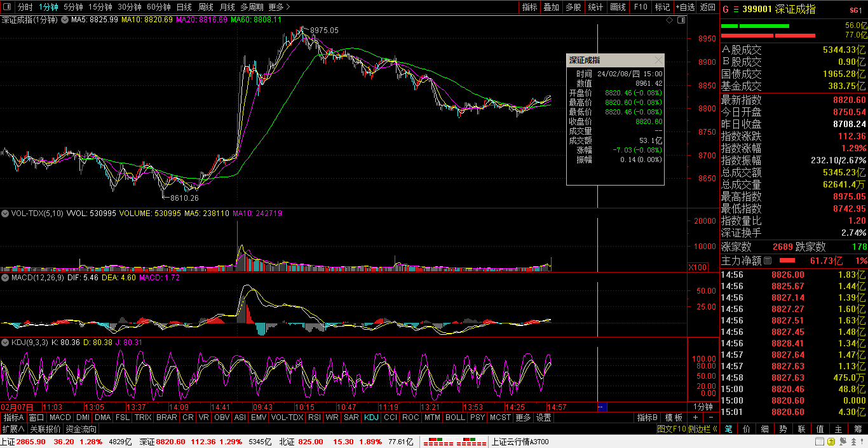Switch to the 日线 daily chart

pyautogui.click(x=184, y=7)
